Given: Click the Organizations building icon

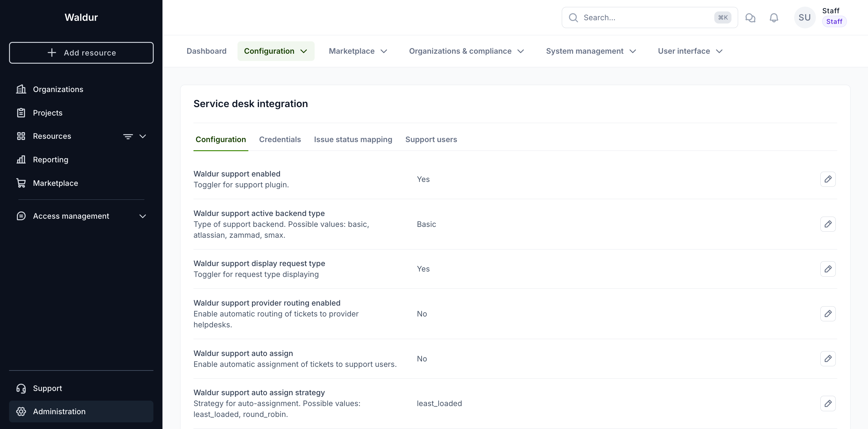Looking at the screenshot, I should (21, 89).
